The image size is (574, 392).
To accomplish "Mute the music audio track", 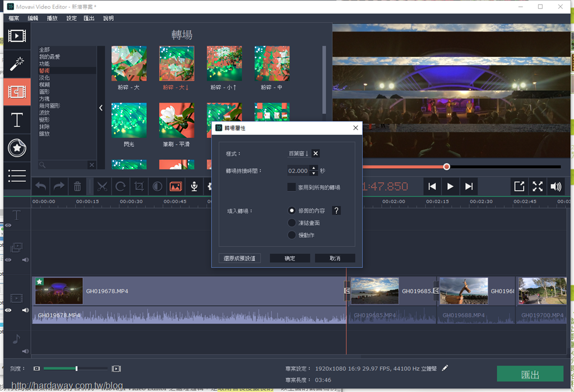I will click(25, 351).
